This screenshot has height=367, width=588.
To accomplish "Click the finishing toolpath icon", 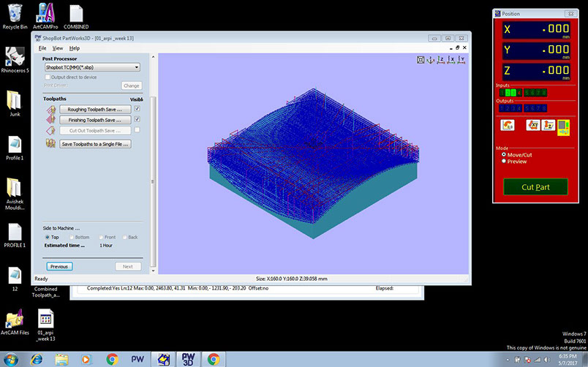I will pyautogui.click(x=50, y=120).
